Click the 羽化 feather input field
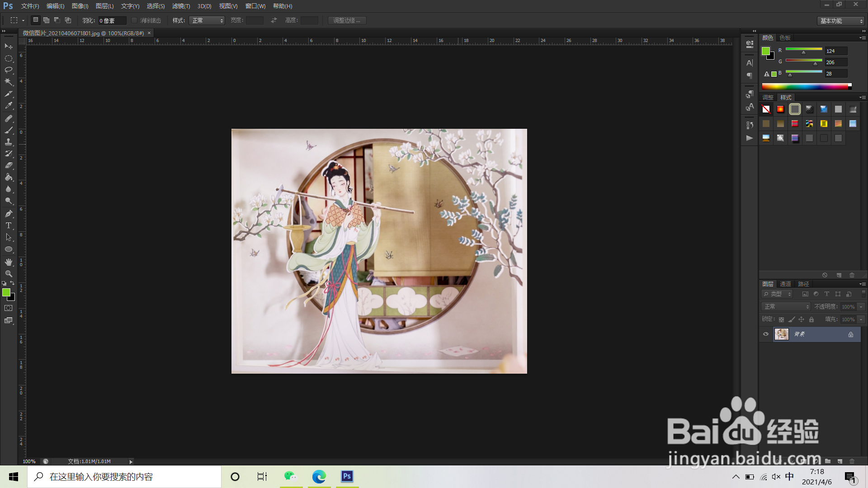 point(112,20)
